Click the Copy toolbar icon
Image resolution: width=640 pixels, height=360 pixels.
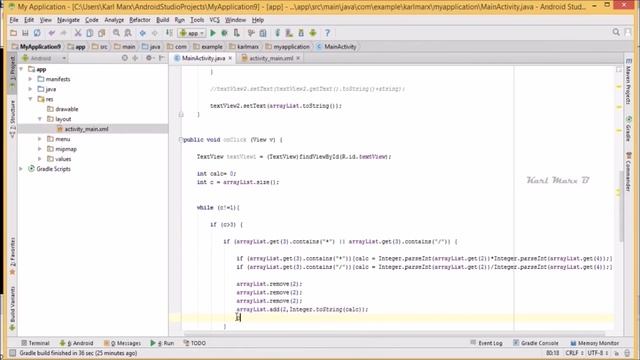(x=90, y=33)
